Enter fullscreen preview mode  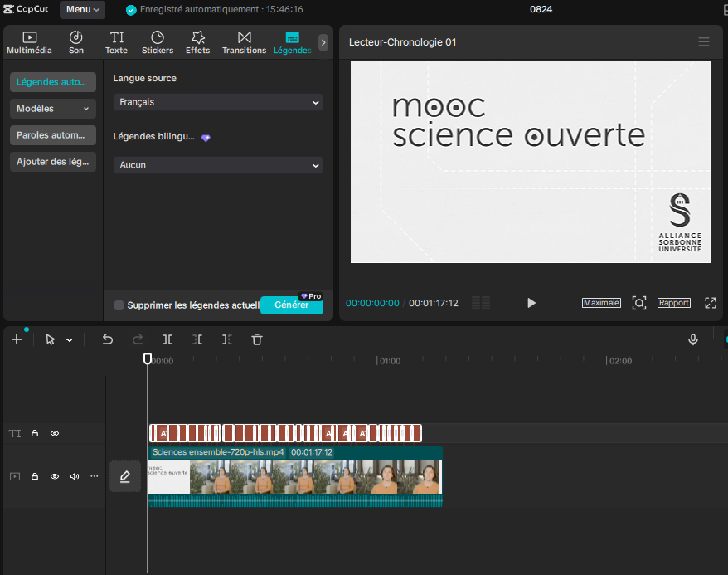[711, 303]
